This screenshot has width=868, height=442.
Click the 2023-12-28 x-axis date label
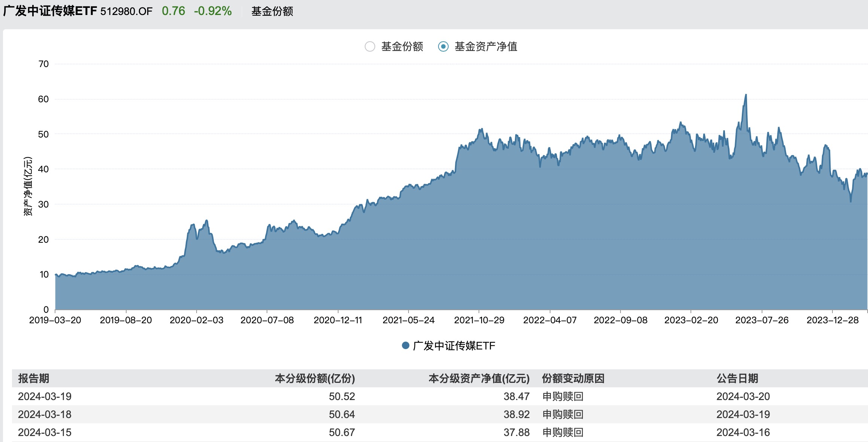(x=832, y=320)
